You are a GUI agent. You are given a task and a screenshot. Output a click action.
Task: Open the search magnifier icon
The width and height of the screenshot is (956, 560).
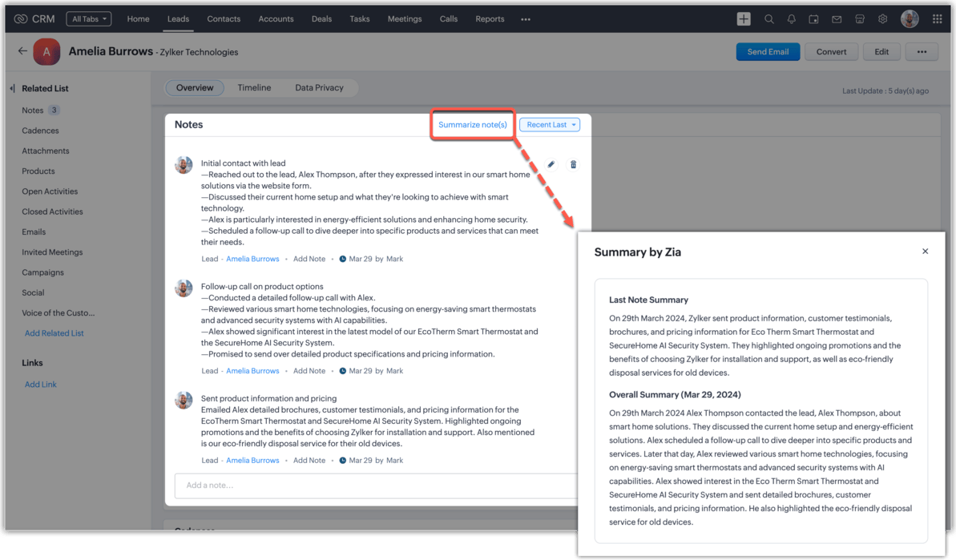tap(768, 19)
